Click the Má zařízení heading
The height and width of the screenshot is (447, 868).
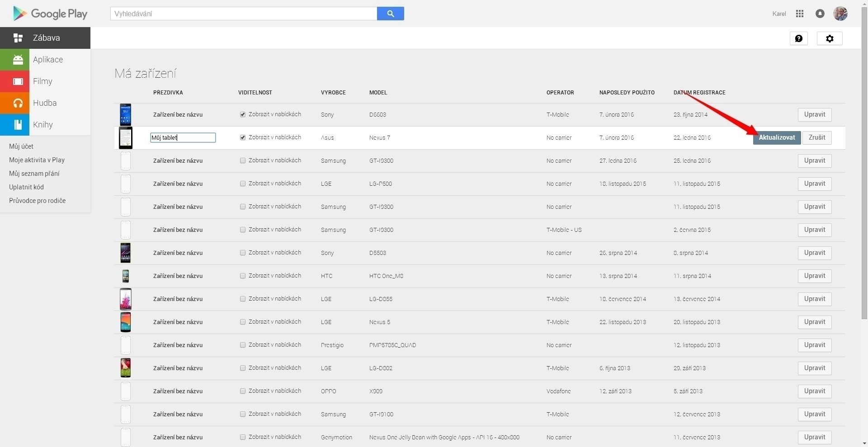click(146, 73)
